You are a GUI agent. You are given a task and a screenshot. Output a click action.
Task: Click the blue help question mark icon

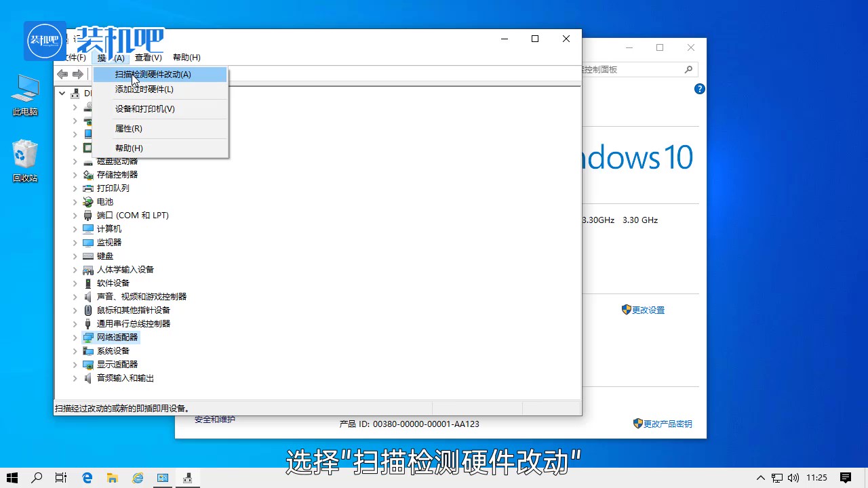(x=700, y=89)
